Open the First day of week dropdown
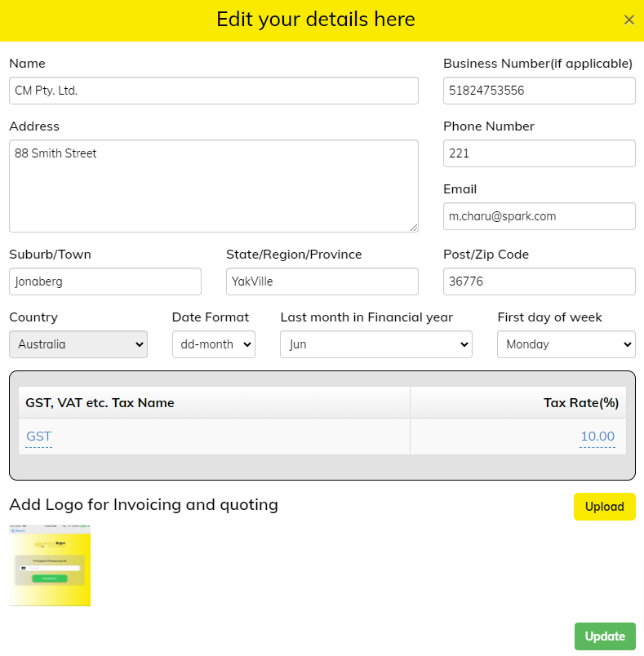 [x=566, y=344]
